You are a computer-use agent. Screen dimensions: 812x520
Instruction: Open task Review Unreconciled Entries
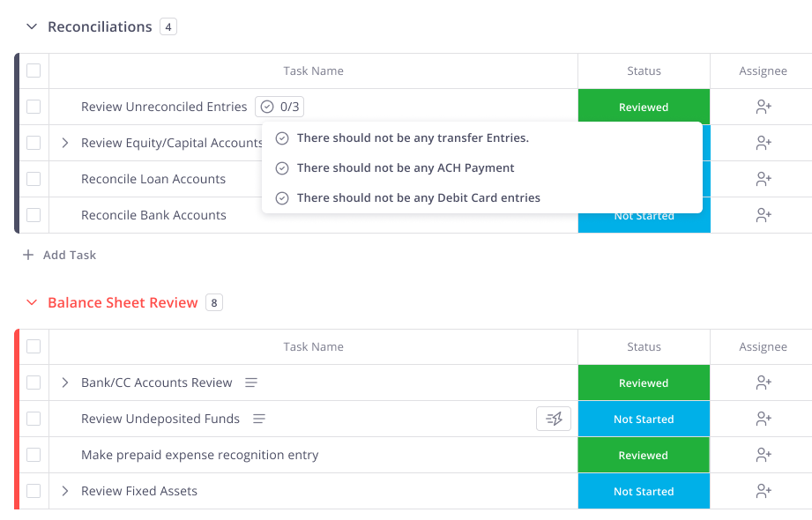pos(164,107)
